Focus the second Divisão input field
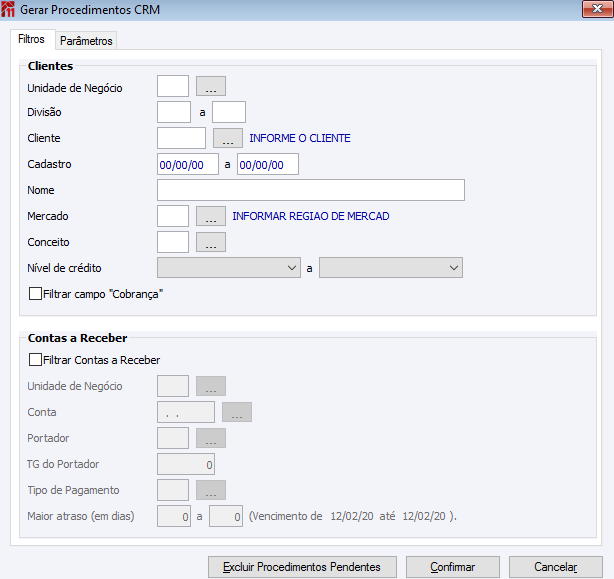614x579 pixels. (x=229, y=112)
